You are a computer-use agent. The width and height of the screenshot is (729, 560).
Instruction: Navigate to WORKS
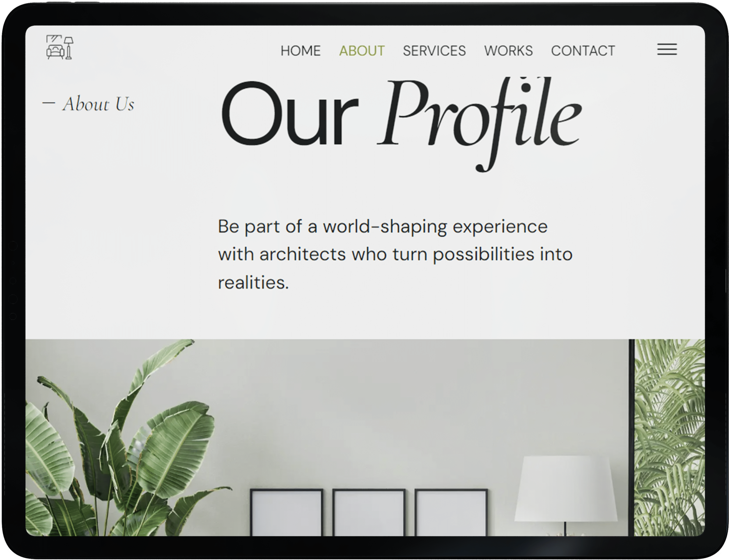coord(508,51)
